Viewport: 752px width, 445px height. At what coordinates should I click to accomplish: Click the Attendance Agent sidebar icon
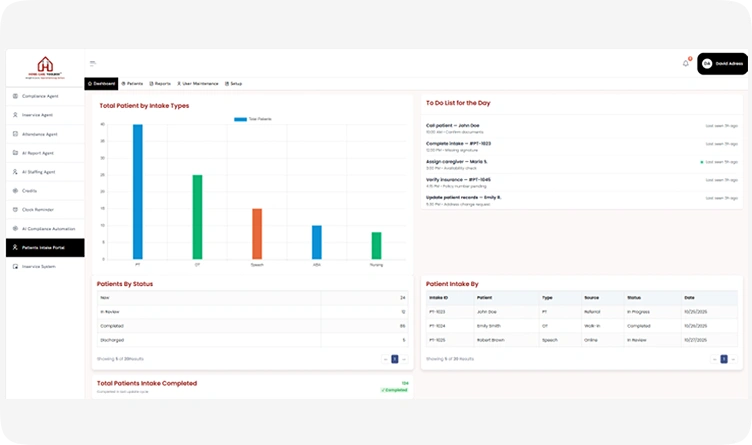click(15, 134)
